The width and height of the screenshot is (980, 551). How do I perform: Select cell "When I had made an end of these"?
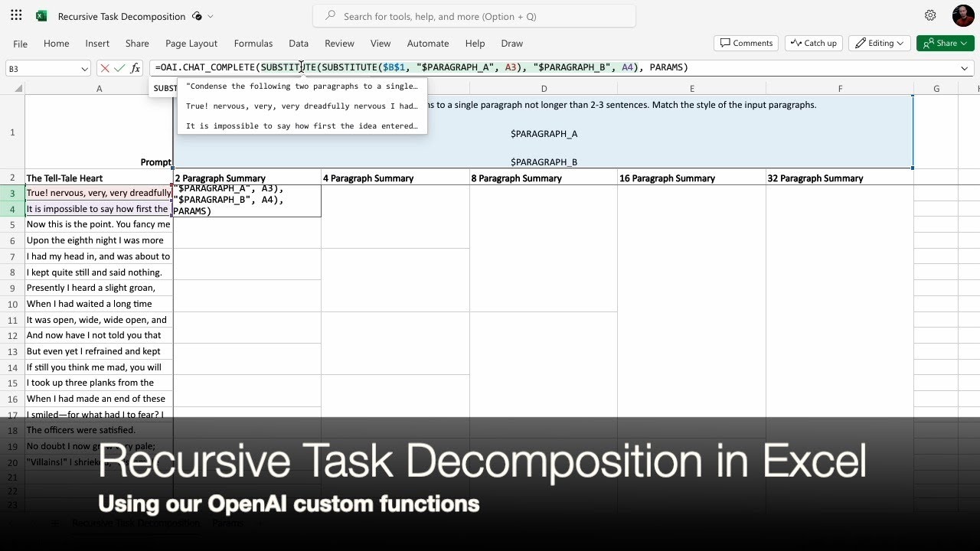(99, 399)
